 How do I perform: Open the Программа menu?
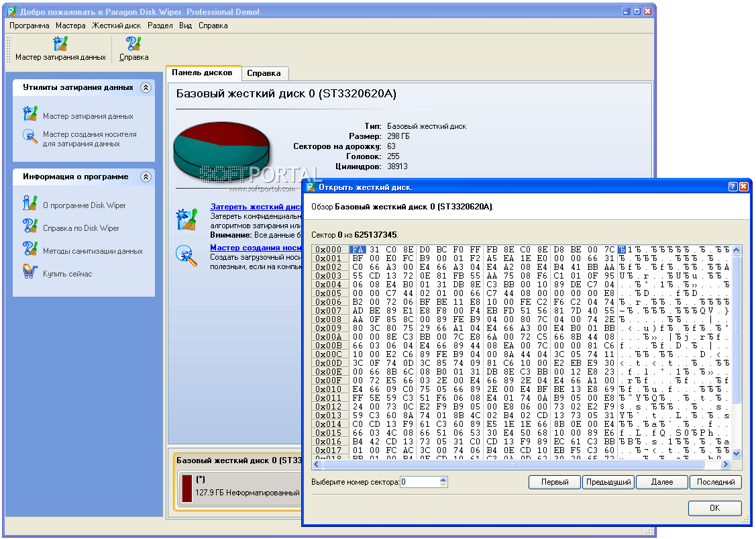(x=30, y=26)
